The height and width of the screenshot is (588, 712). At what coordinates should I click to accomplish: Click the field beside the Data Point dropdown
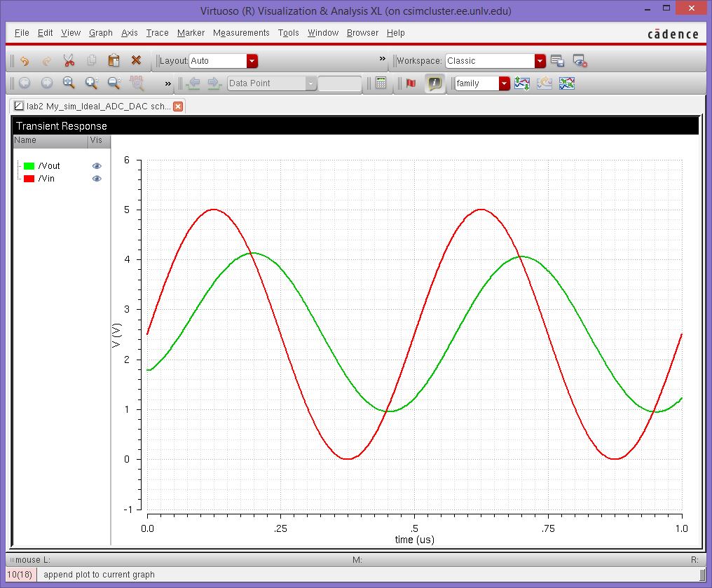(x=339, y=83)
